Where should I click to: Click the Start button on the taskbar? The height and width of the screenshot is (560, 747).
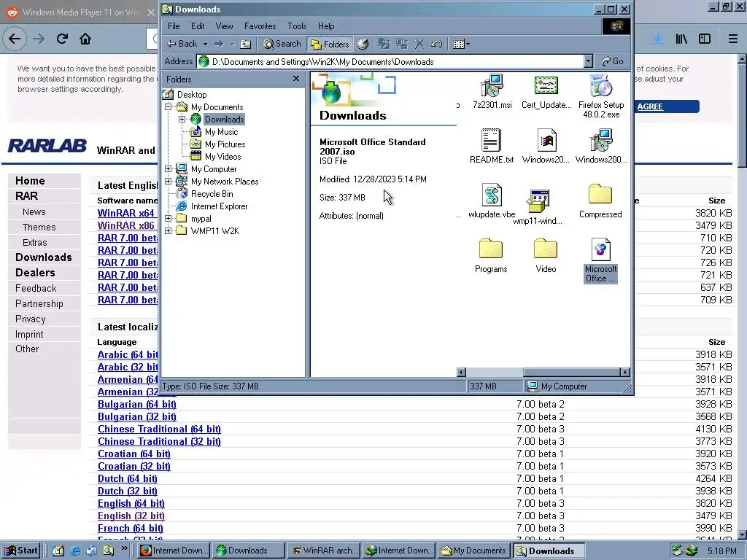[21, 551]
